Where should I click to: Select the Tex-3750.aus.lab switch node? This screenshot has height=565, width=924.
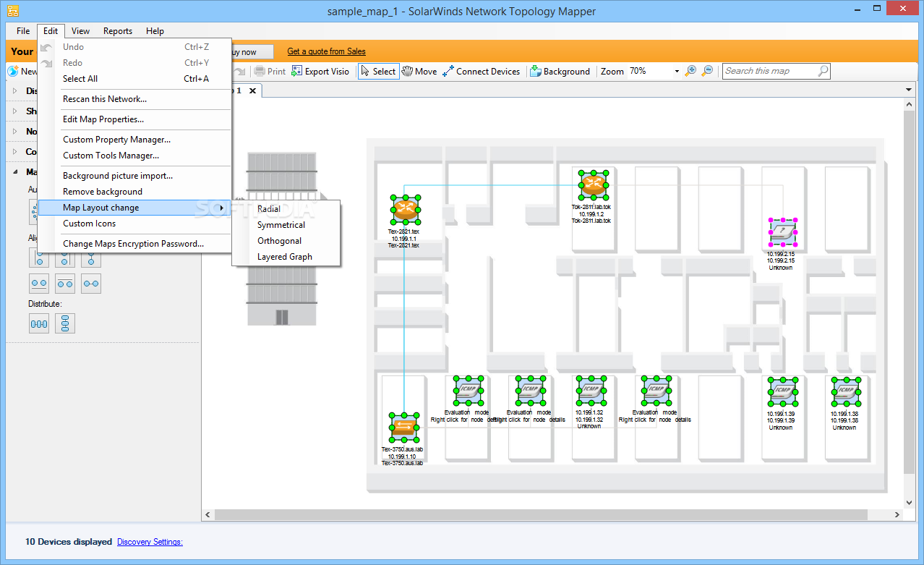405,427
